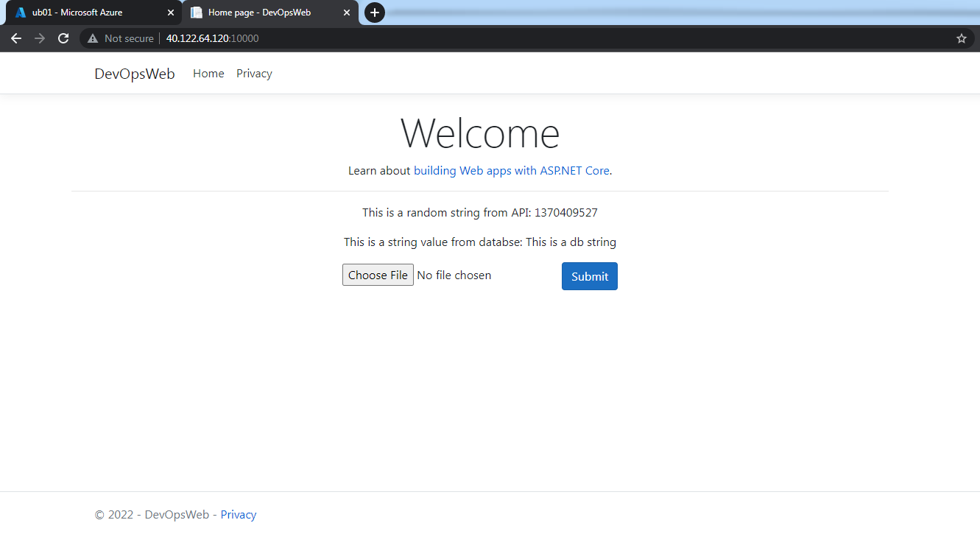
Task: Follow the building Web apps with ASP.NET Core link
Action: pyautogui.click(x=512, y=170)
